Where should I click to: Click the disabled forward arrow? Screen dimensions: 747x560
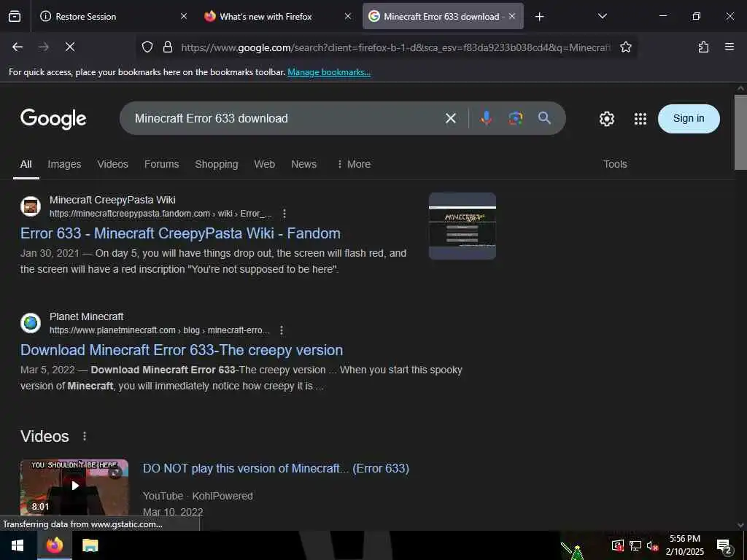(x=44, y=47)
